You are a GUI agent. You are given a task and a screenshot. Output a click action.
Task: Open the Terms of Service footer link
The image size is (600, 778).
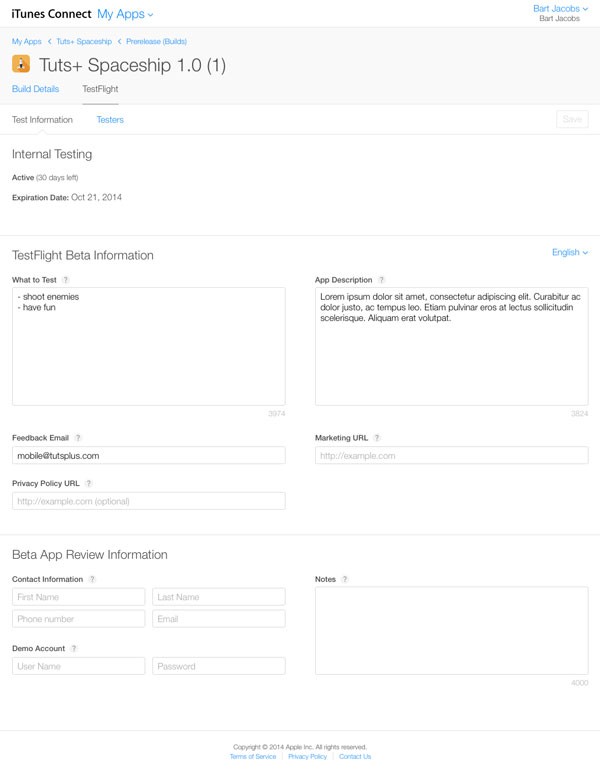pos(253,757)
